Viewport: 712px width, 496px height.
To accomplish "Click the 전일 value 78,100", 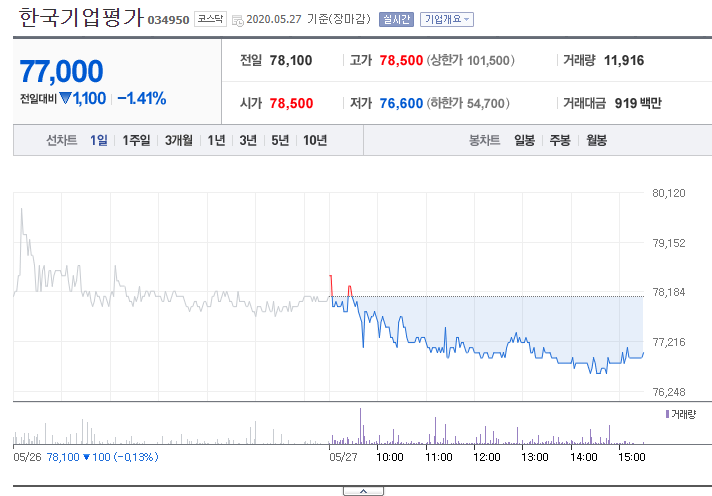I will pos(291,60).
